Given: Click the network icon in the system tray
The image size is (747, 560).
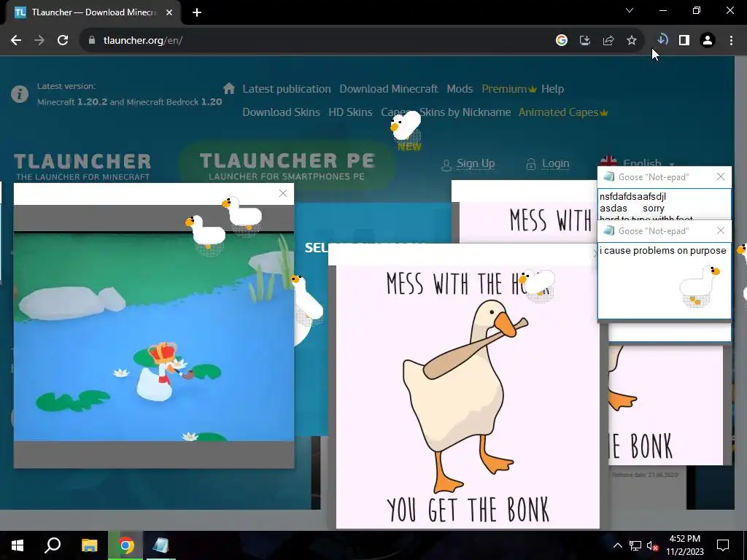Looking at the screenshot, I should [x=635, y=545].
